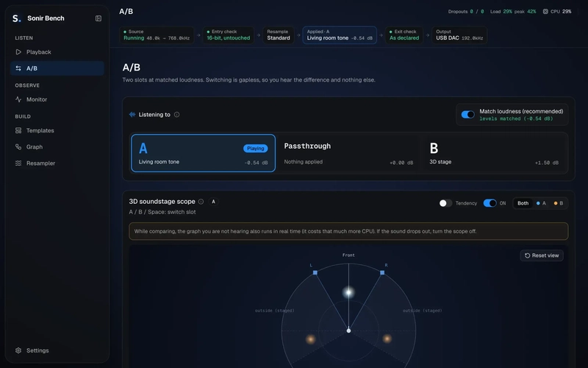
Task: Open Playback in the sidebar
Action: (57, 52)
